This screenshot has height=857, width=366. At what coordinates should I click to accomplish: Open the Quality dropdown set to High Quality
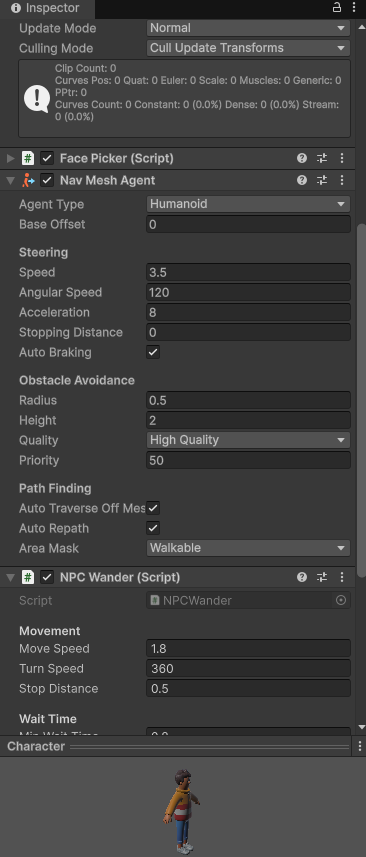248,440
